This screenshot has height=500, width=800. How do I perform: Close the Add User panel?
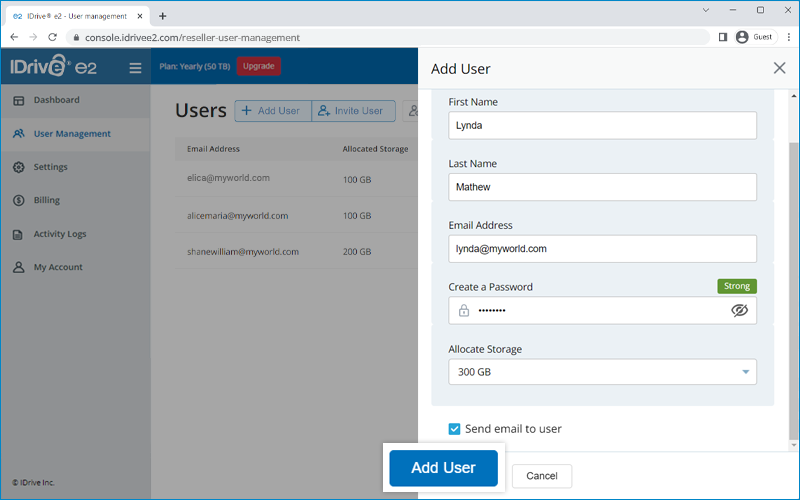[x=779, y=68]
